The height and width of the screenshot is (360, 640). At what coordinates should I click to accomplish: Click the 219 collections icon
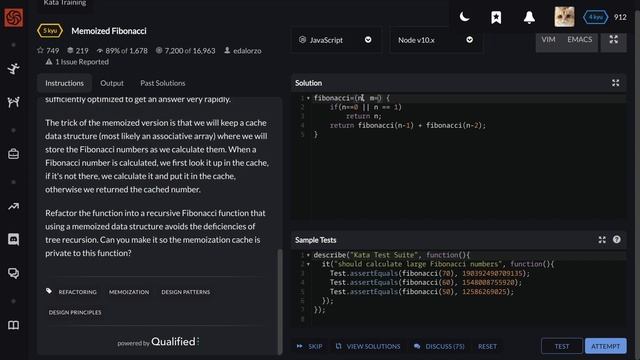point(70,51)
